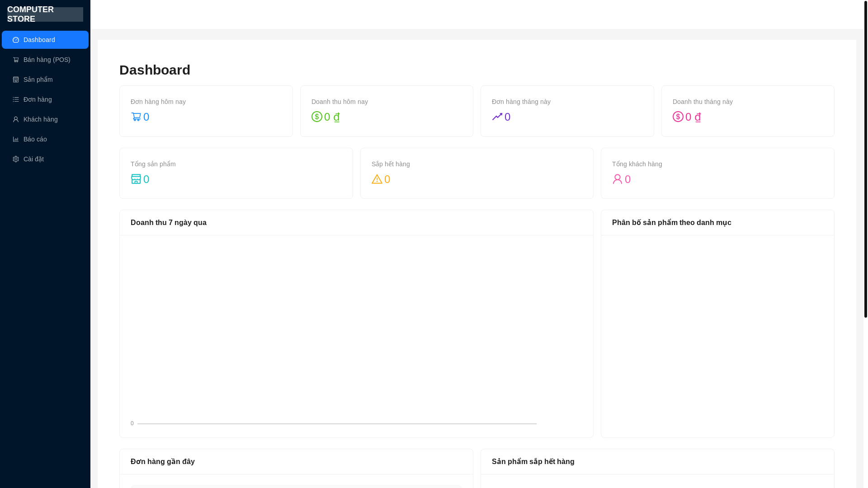Click the 0 ₫ value under Doanh thu tháng này

[x=693, y=117]
